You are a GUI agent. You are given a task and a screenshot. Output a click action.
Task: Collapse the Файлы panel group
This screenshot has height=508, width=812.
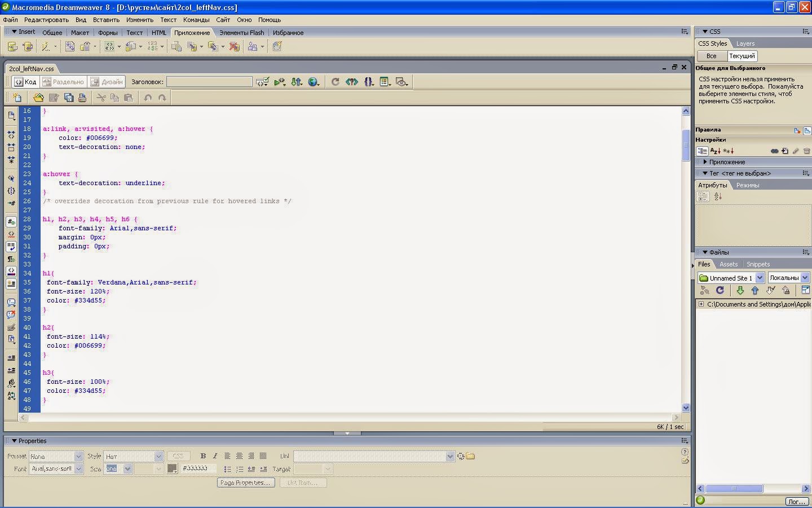point(705,252)
